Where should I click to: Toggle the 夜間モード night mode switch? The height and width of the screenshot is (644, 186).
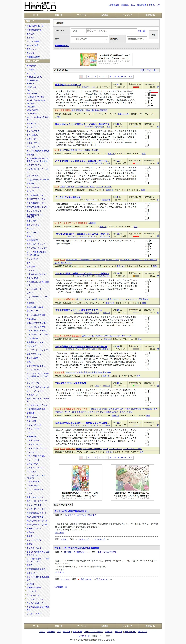click(x=108, y=635)
